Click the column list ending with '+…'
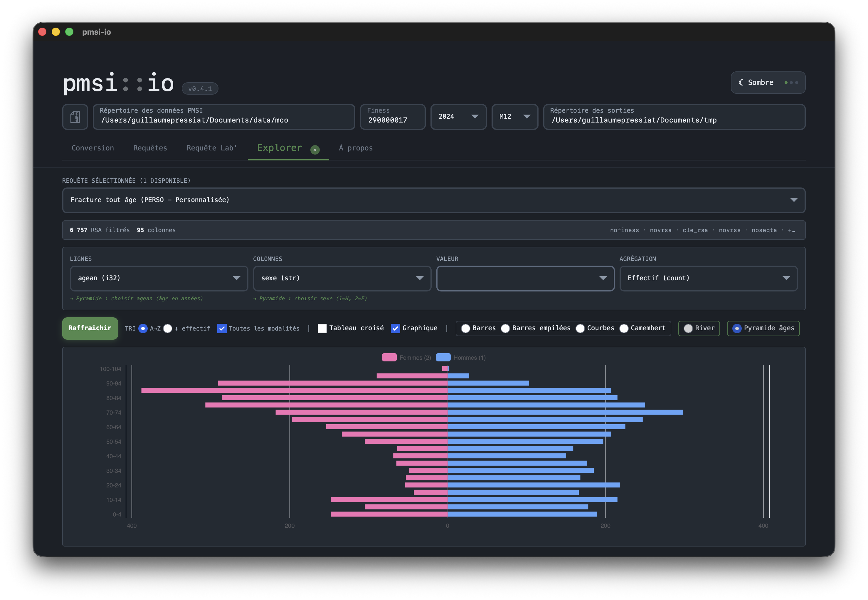Image resolution: width=868 pixels, height=600 pixels. 702,230
